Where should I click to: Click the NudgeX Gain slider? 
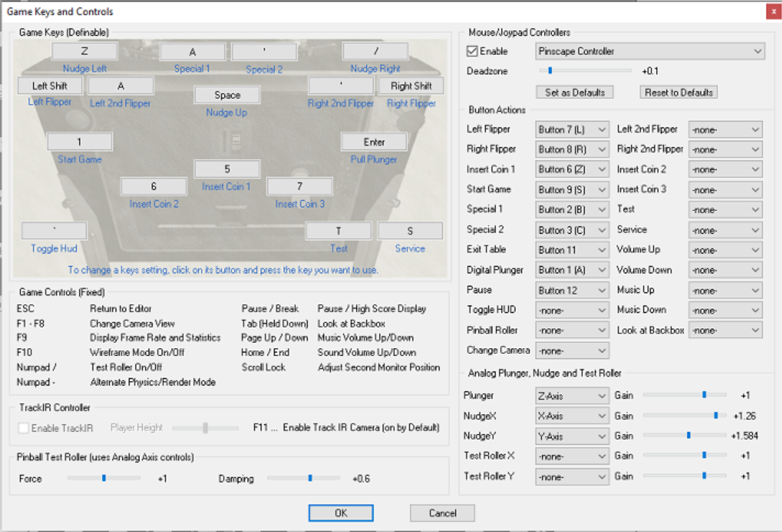(685, 415)
